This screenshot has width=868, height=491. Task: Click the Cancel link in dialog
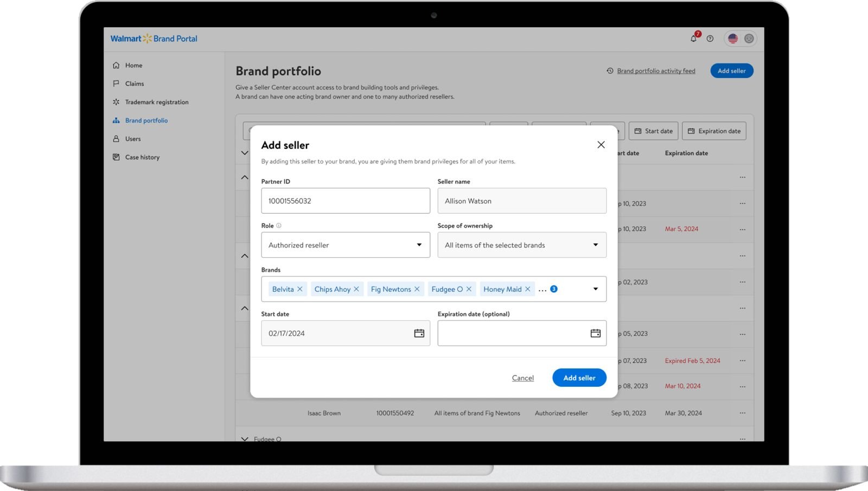click(x=523, y=378)
